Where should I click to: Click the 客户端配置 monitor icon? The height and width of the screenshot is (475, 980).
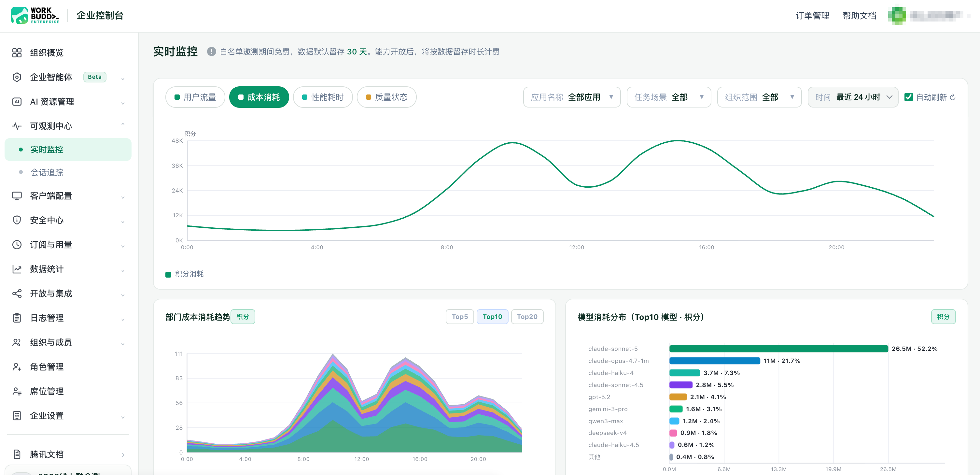click(17, 195)
